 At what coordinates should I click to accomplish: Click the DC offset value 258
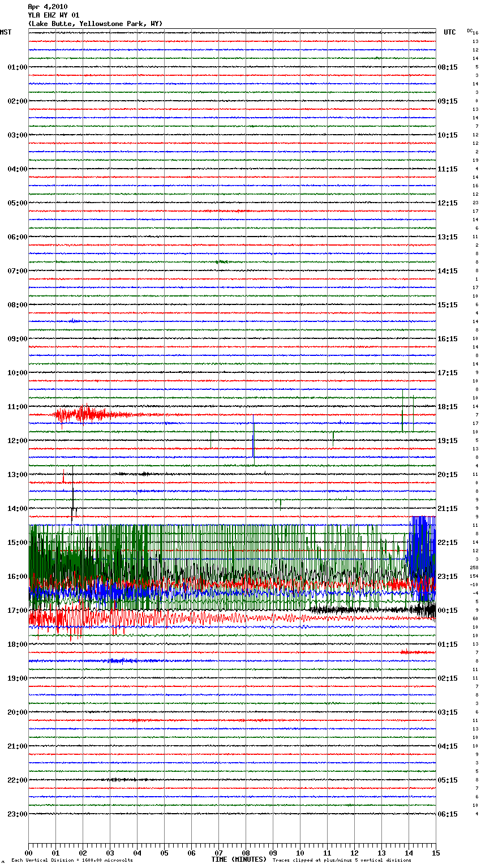[x=474, y=568]
